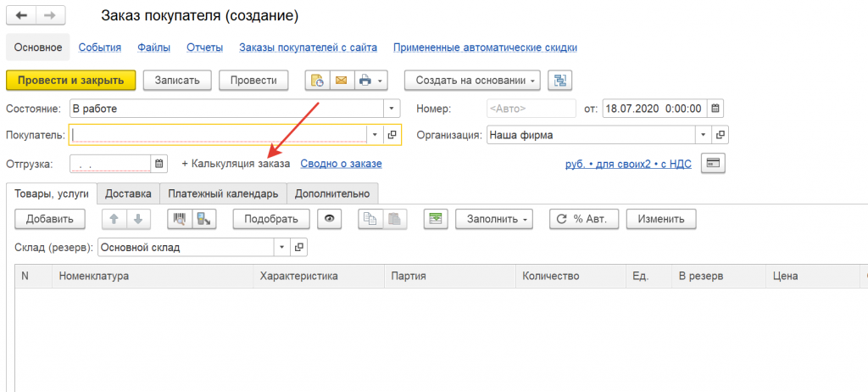Click the Добавить button
Image resolution: width=868 pixels, height=392 pixels.
pos(50,219)
